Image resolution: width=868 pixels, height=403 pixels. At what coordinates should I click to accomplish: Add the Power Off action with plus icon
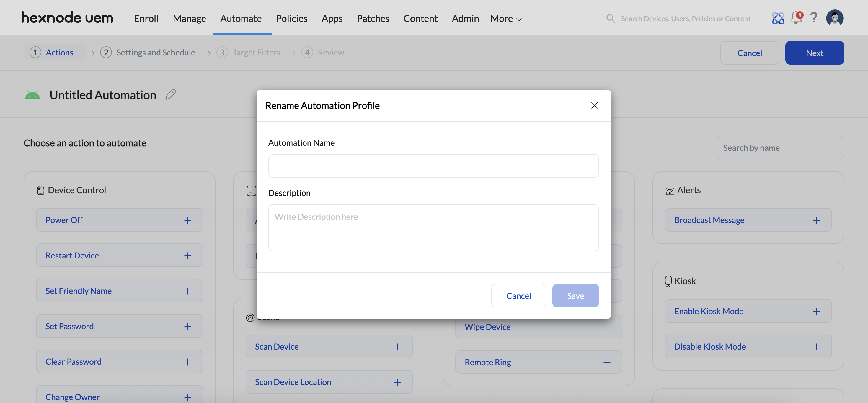[188, 220]
